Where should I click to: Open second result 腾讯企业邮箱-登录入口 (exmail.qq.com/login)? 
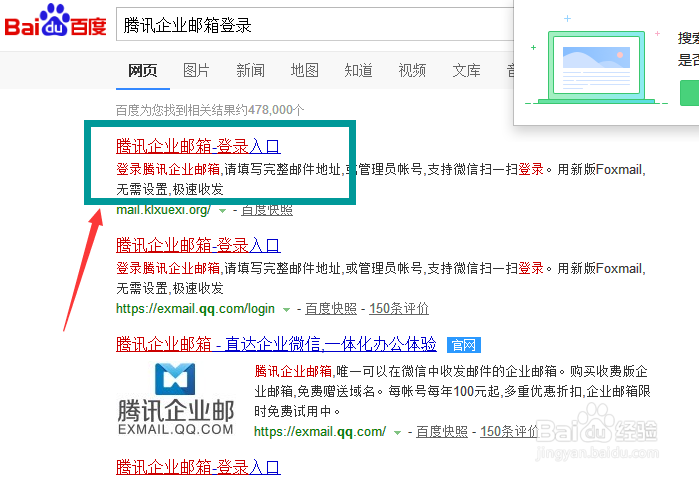tap(198, 245)
